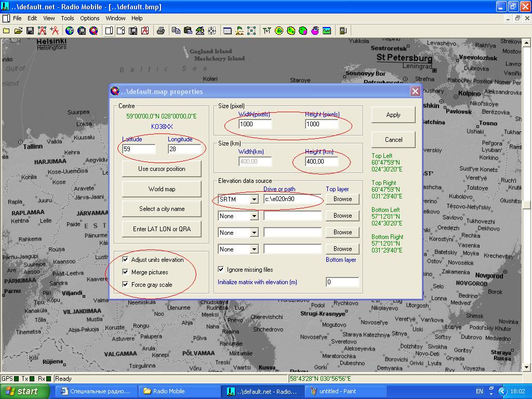Click the globe world map toolbar icon

(x=69, y=31)
